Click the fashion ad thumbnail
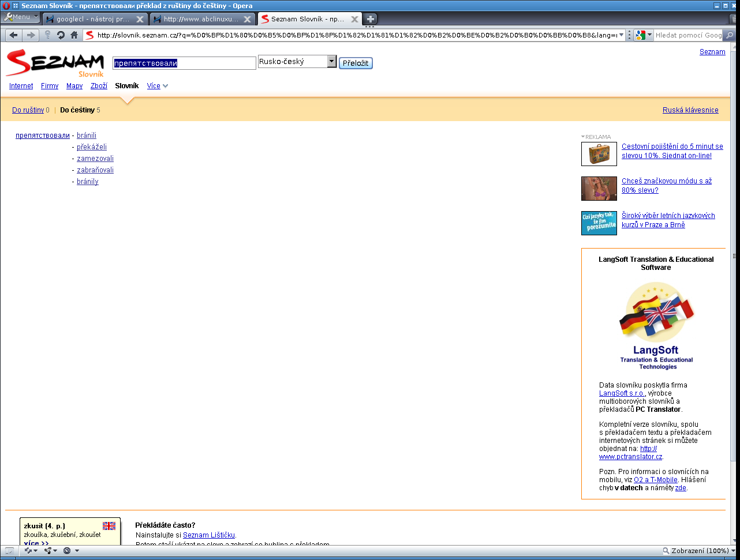Screen dimensions: 740x560 599,189
